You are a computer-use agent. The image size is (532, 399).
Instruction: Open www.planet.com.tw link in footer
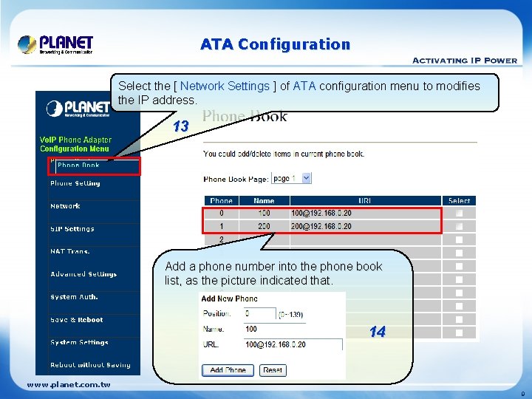(x=69, y=385)
